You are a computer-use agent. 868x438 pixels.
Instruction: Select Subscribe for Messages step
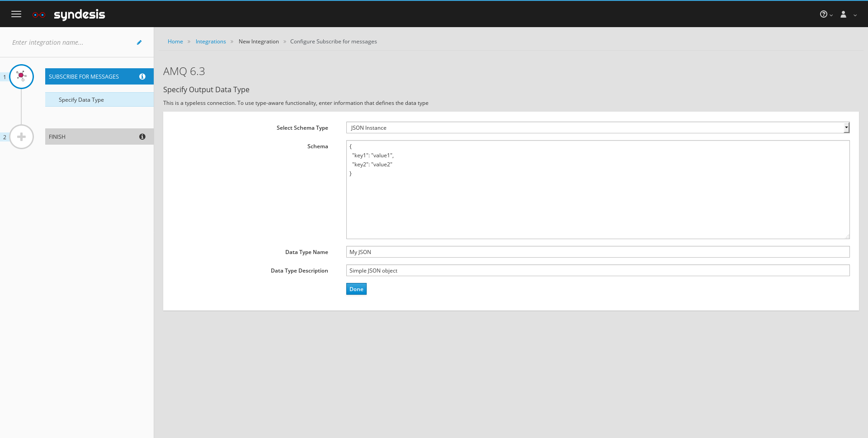[x=99, y=76]
